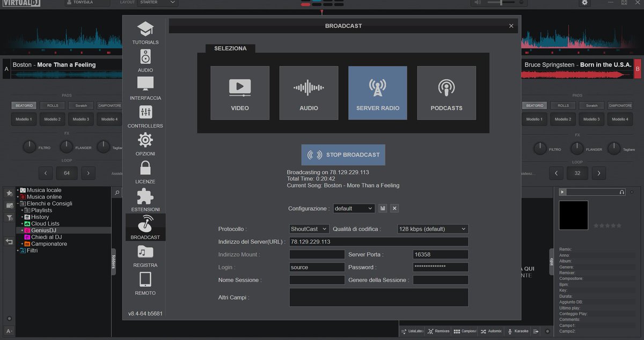The height and width of the screenshot is (340, 644).
Task: Expand the Campionatore tree node
Action: click(22, 244)
